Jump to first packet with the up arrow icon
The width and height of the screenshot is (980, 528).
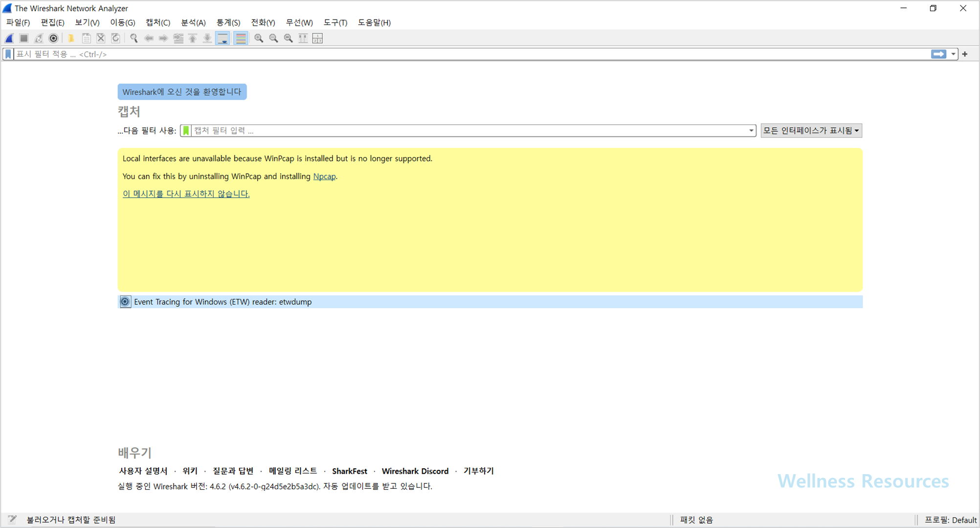tap(193, 38)
